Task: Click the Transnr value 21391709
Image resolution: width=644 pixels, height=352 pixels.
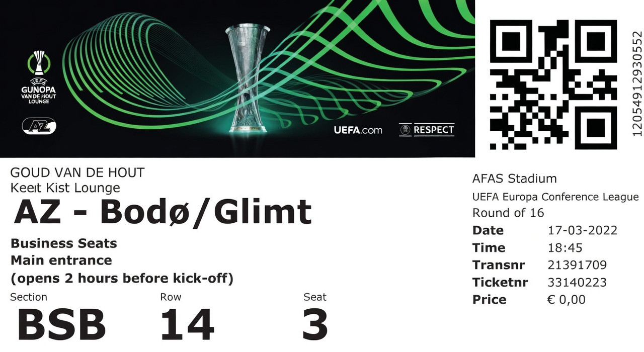Action: [577, 265]
